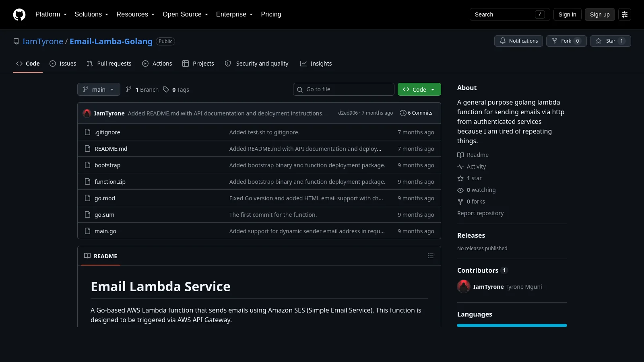Click the file icon next to main.go

point(87,231)
